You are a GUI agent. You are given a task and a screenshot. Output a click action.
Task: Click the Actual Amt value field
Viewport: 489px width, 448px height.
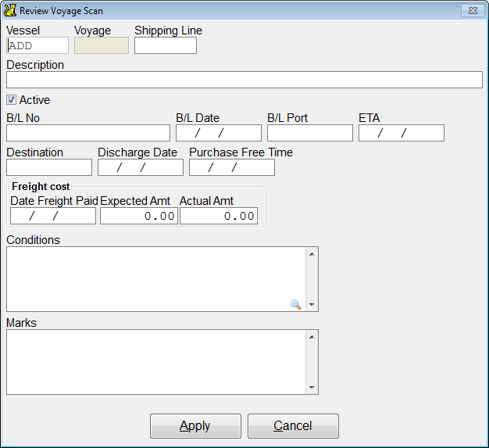pyautogui.click(x=219, y=216)
